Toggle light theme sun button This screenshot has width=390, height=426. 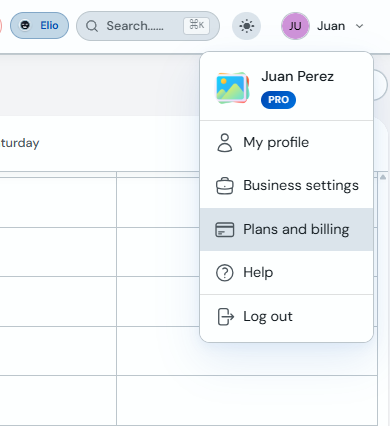pos(246,26)
